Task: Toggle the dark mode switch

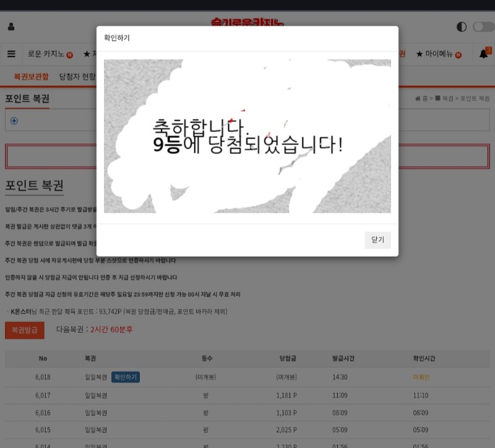Action: (483, 27)
